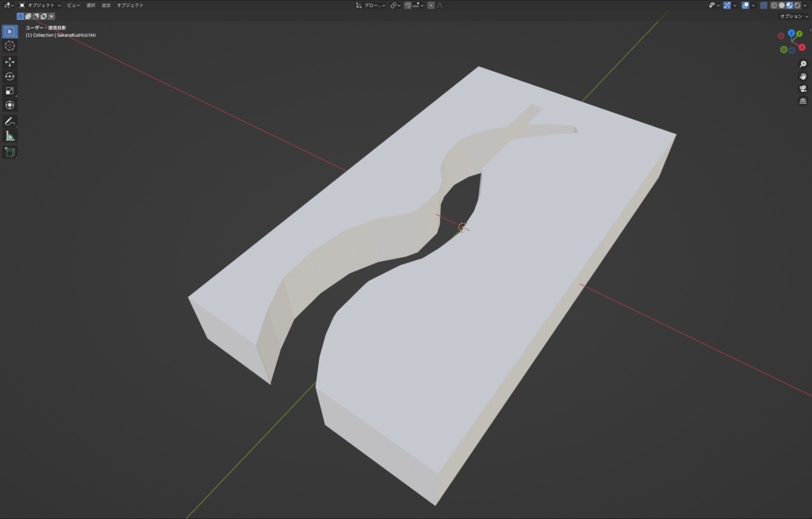The height and width of the screenshot is (519, 812).
Task: Open the 追加 menu
Action: (106, 6)
